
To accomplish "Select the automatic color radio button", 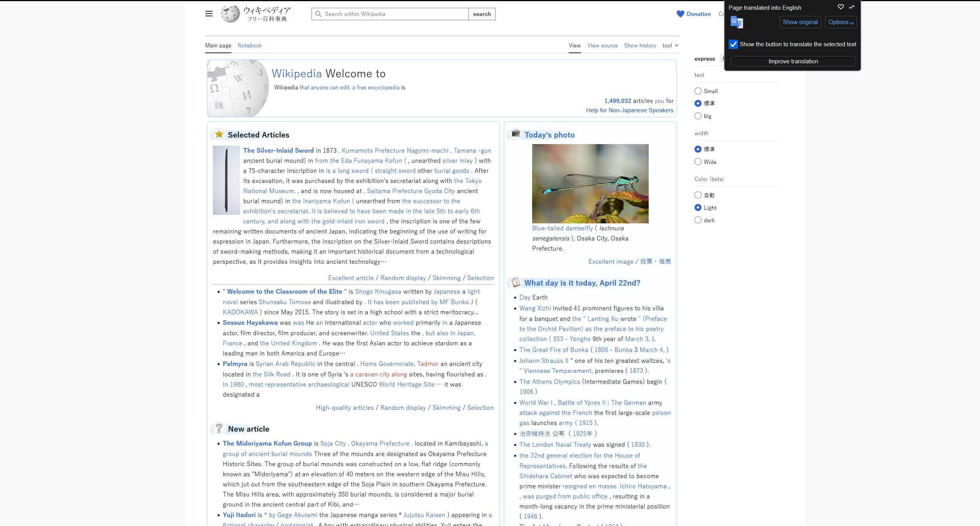I will click(x=698, y=195).
